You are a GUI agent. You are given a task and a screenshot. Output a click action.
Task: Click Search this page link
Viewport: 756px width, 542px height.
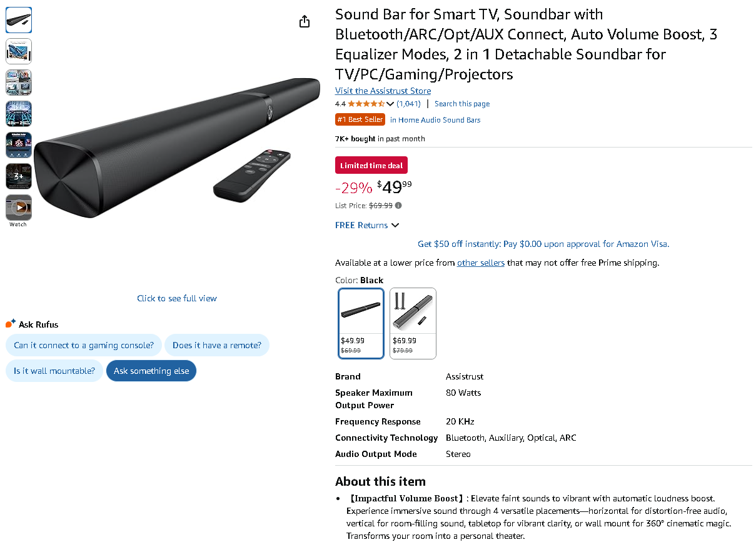[x=462, y=104]
